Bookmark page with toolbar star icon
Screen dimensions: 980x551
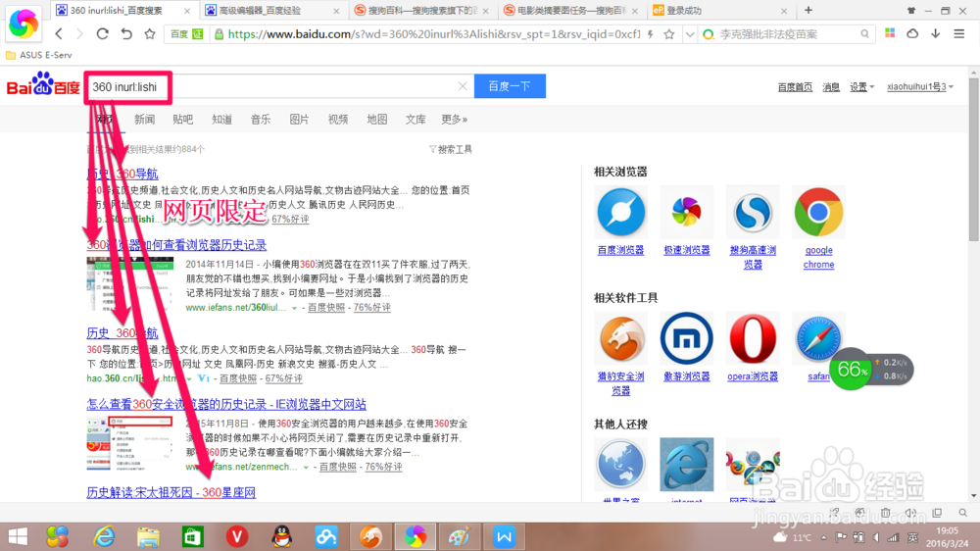(x=149, y=33)
